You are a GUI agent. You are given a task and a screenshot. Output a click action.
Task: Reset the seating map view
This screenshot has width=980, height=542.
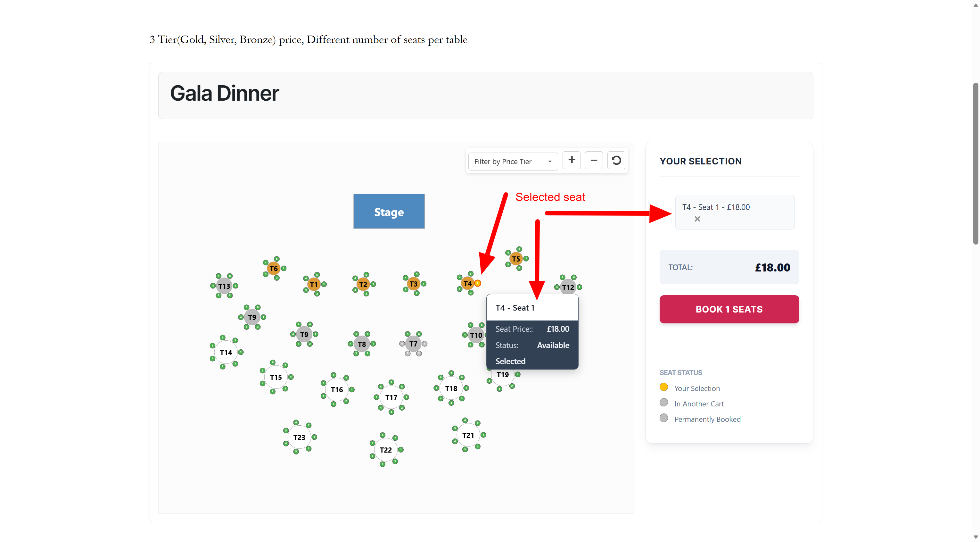(616, 160)
